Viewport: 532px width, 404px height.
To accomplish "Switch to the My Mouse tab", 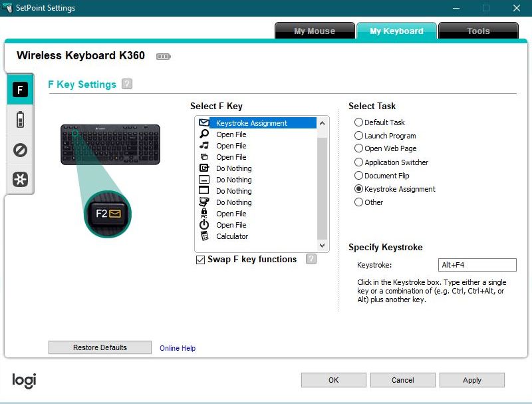I will click(x=315, y=31).
